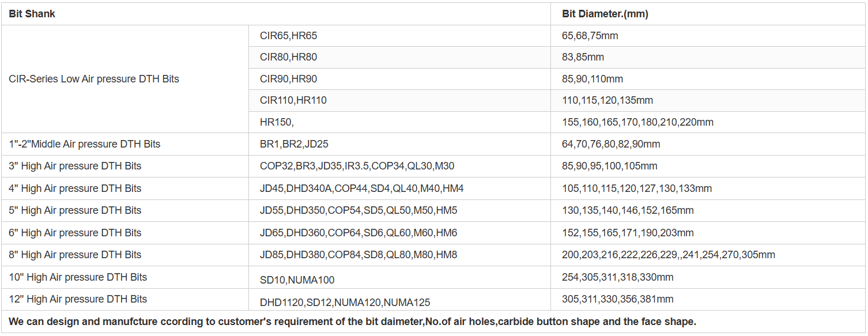The image size is (868, 336).
Task: Click the CIR80,HR80 shank cell
Action: pos(288,57)
